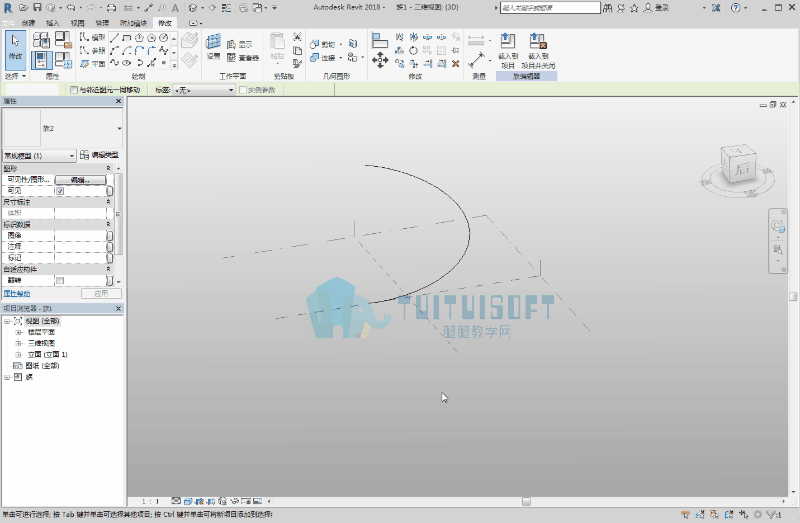
Task: Open the steering wheel in navigation bar
Action: [x=778, y=226]
